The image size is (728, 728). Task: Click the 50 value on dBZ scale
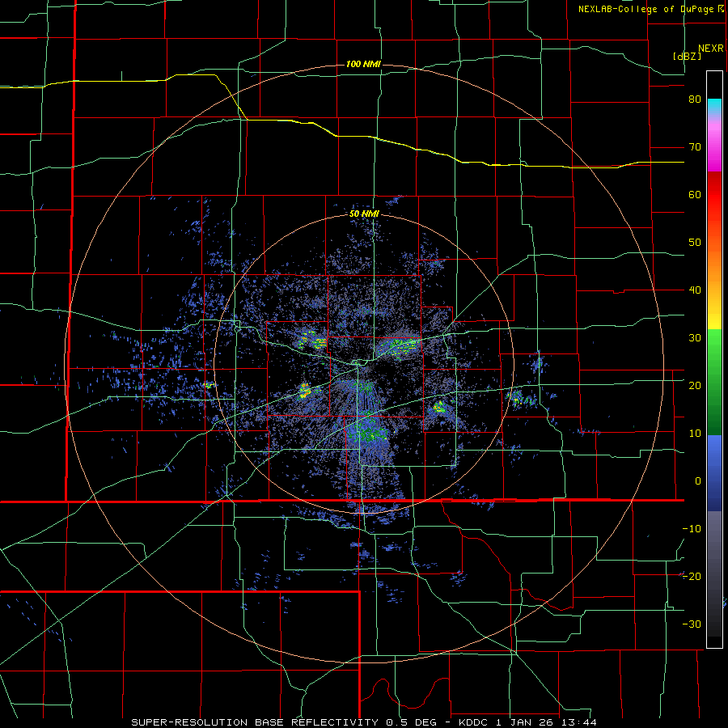click(x=695, y=243)
